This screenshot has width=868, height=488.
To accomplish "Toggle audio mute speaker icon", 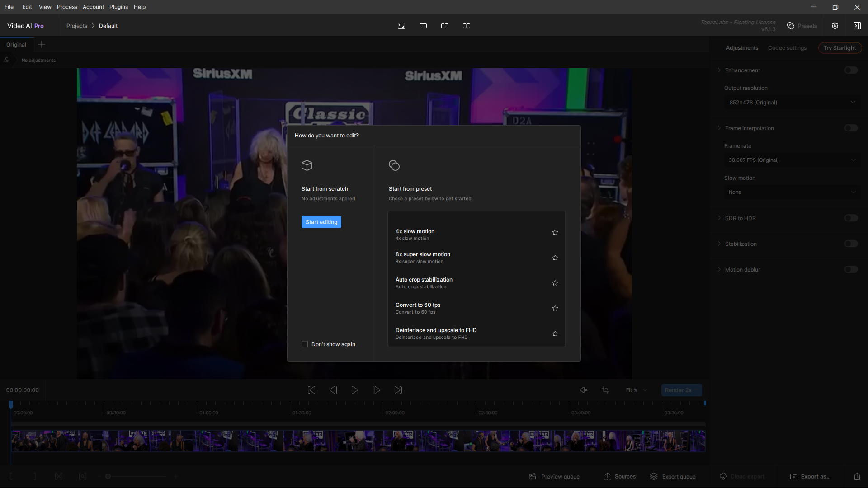I will pos(584,390).
